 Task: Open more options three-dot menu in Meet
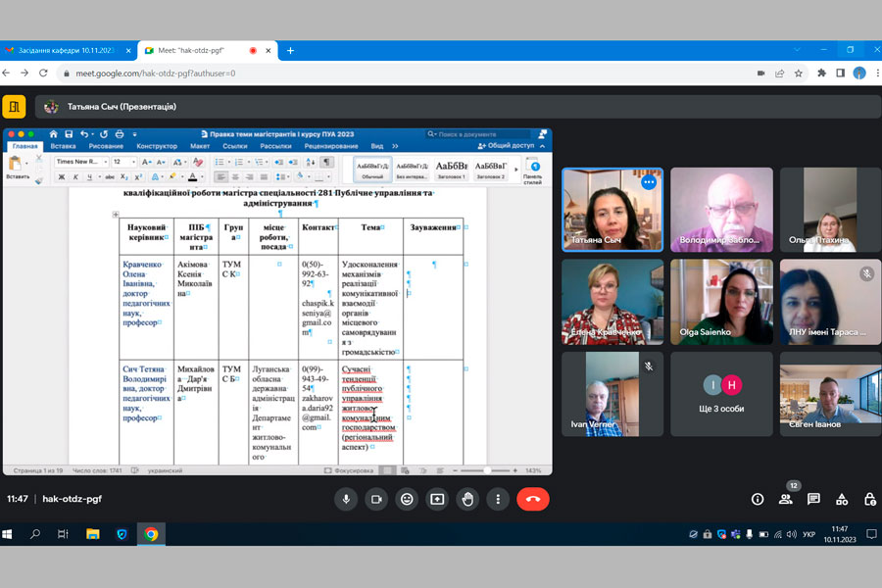pyautogui.click(x=498, y=499)
